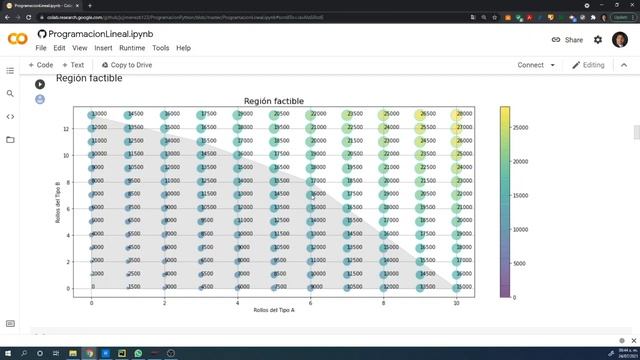640x360 pixels.
Task: Click the Chrome profile avatar in toolbar
Action: (x=604, y=17)
